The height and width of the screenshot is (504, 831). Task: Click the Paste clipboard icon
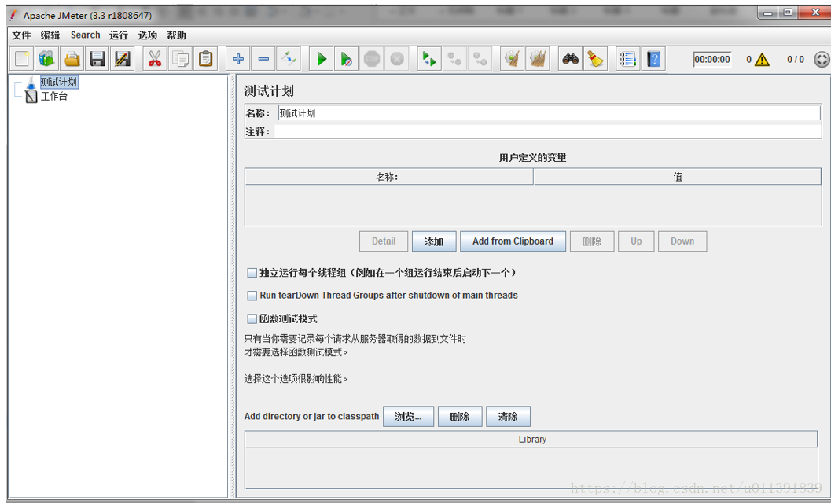[x=206, y=59]
